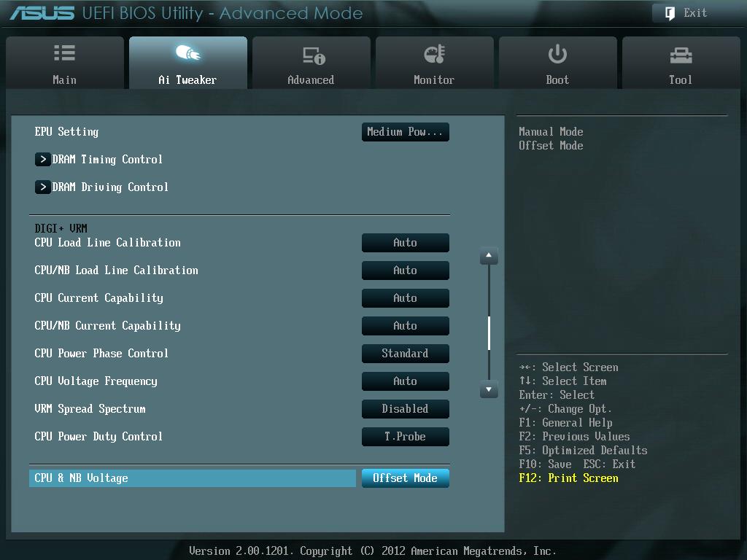The image size is (747, 560).
Task: Switch to the Ai Tweaker tab
Action: point(188,63)
